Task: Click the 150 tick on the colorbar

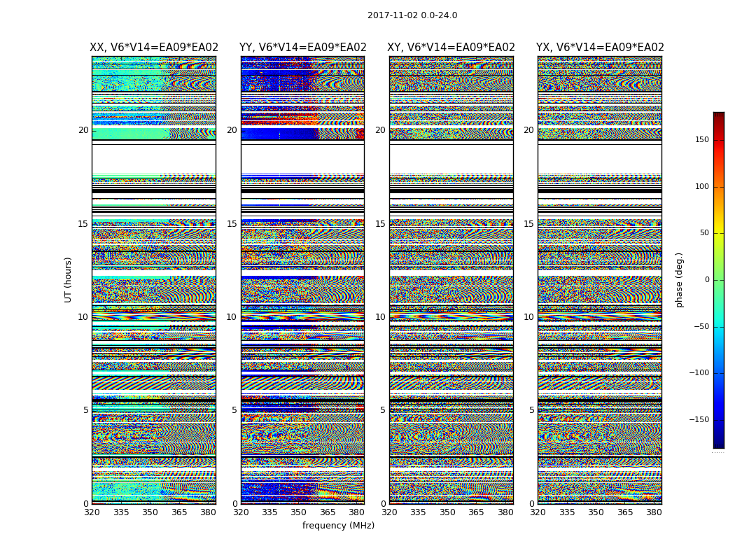Action: click(701, 139)
